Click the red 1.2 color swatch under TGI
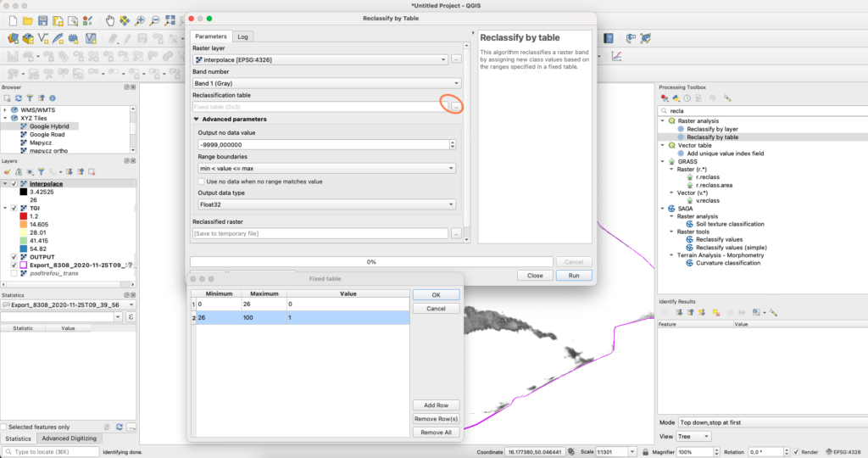 click(x=23, y=216)
